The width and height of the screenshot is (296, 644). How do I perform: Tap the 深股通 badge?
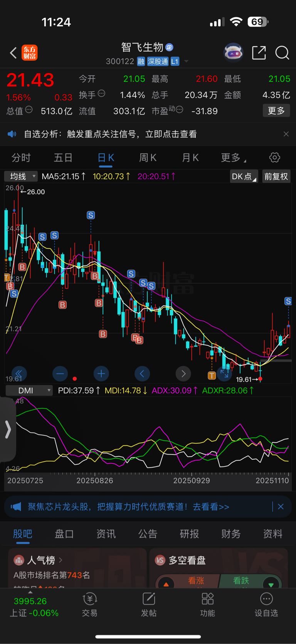coord(158,61)
